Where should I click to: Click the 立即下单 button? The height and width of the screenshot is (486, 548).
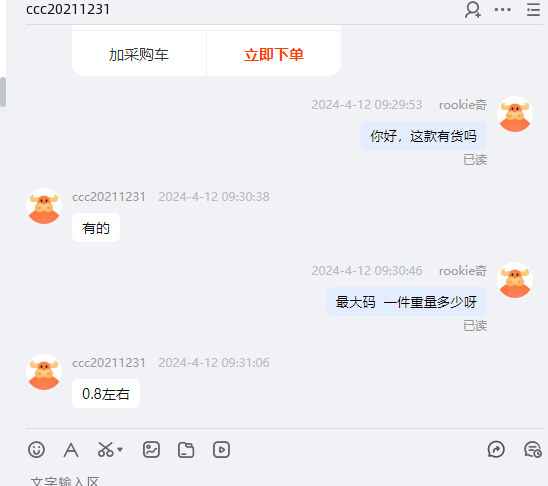(274, 54)
